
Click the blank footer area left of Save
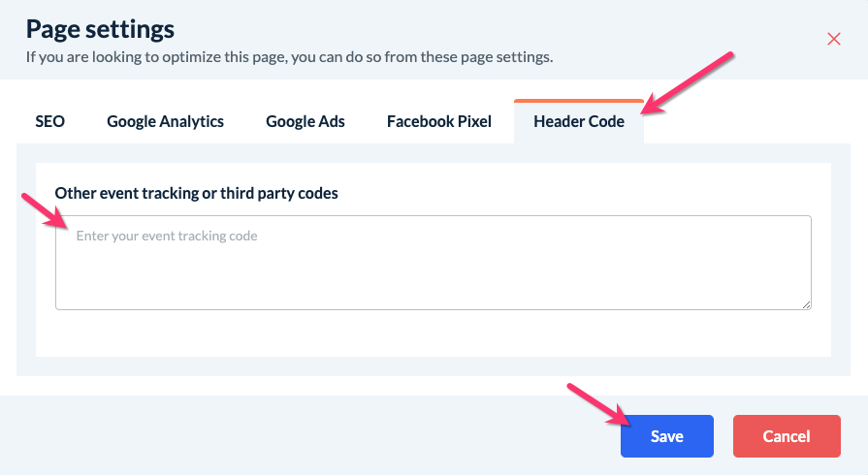tap(291, 436)
